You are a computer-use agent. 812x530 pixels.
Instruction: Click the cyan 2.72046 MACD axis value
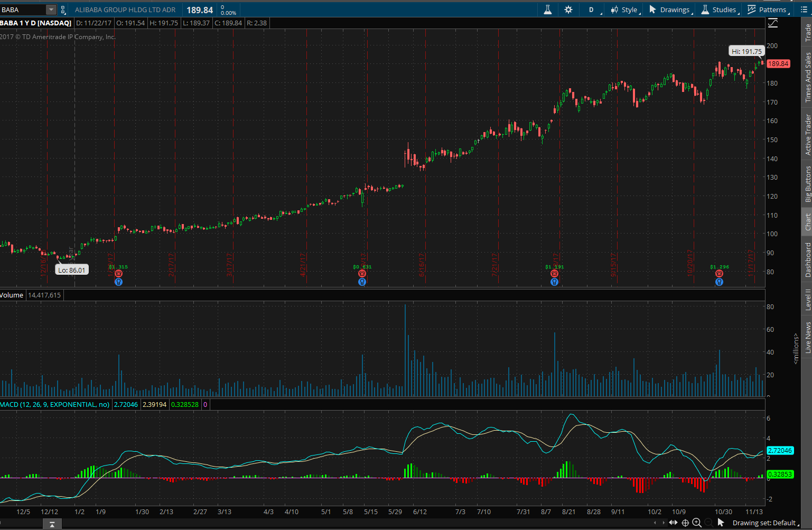click(780, 450)
